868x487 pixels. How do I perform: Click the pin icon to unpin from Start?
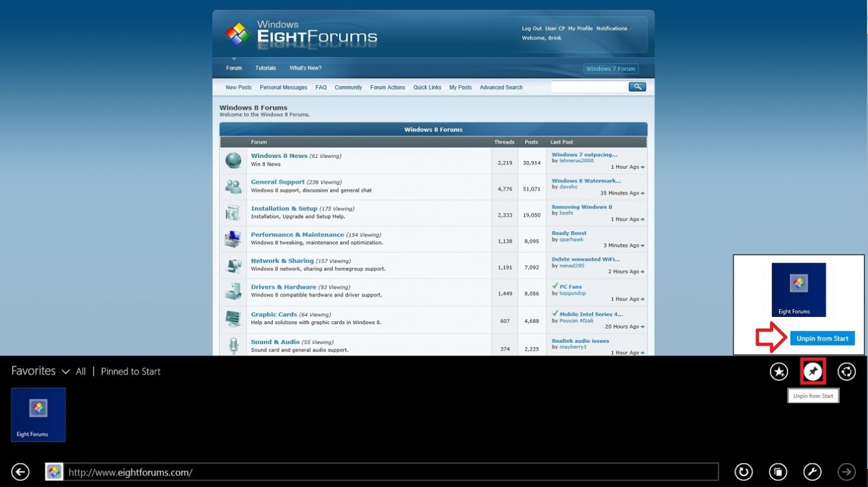tap(813, 371)
